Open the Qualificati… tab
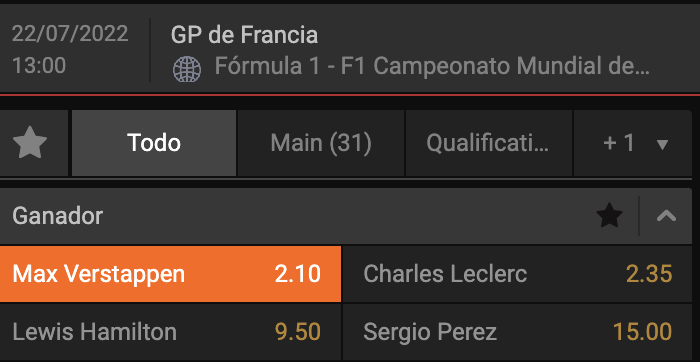This screenshot has height=362, width=700. [488, 143]
